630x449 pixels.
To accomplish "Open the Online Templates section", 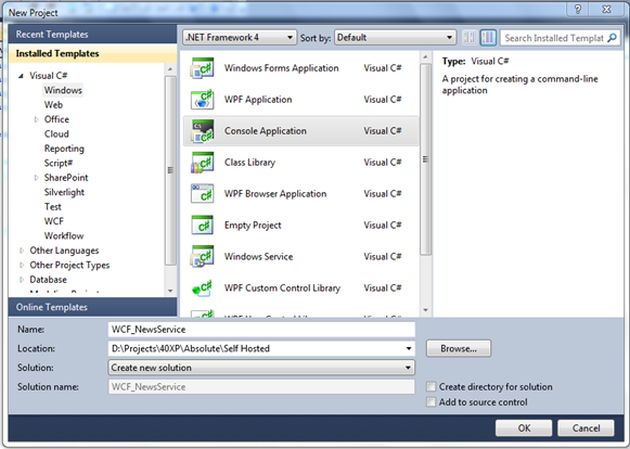I will click(x=93, y=307).
